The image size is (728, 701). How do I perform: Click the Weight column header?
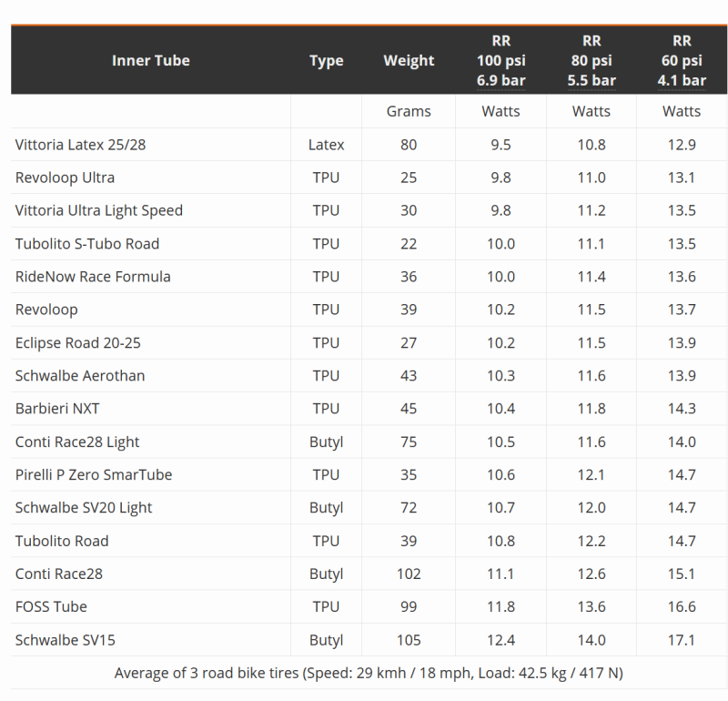[409, 60]
